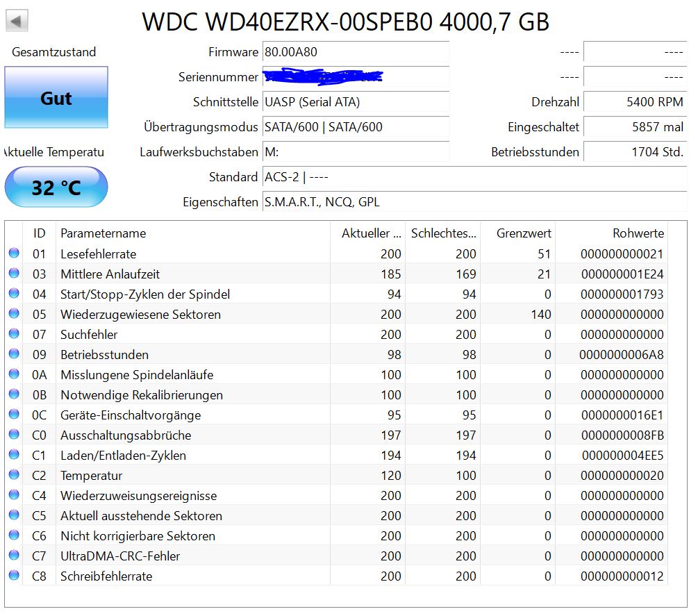The image size is (689, 616).
Task: Click the status dot for Suchfehler
Action: (x=14, y=334)
